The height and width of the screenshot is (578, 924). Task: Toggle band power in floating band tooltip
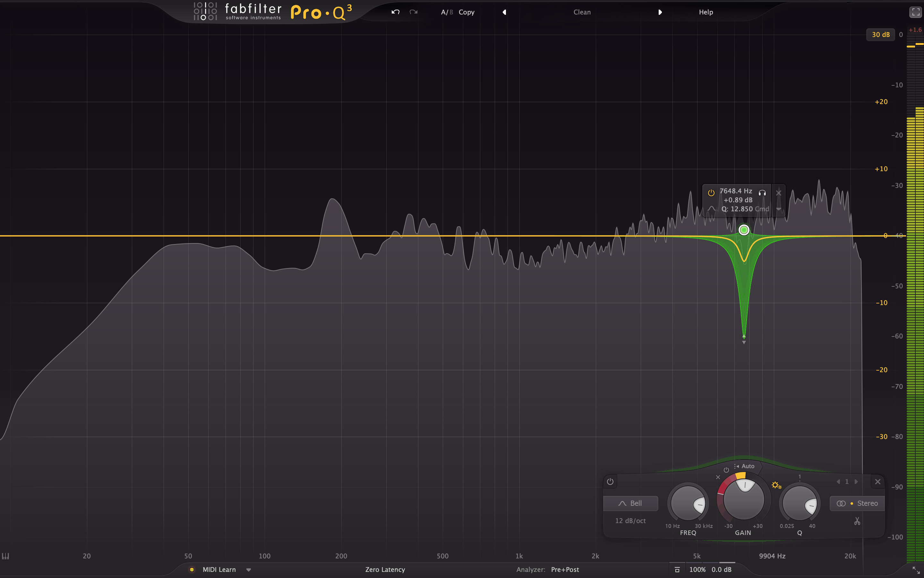pos(711,193)
